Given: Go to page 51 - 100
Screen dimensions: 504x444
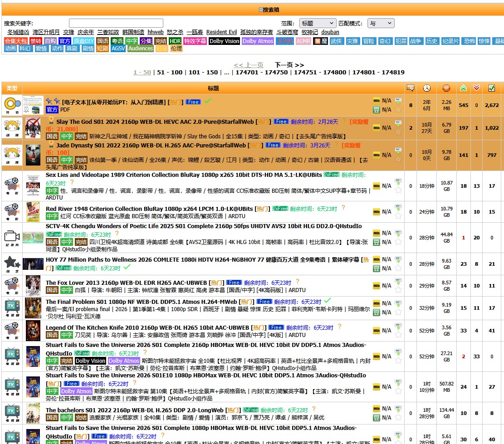Looking at the screenshot, I should (x=170, y=73).
